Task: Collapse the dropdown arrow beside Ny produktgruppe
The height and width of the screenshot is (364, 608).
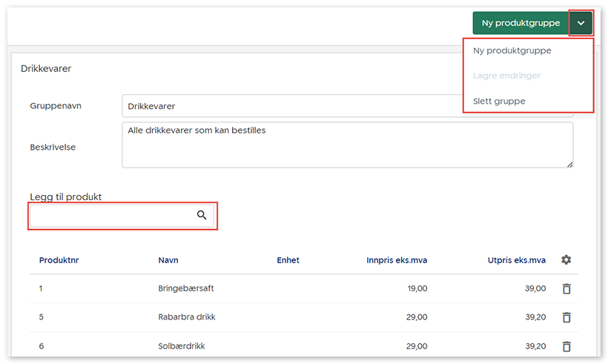Action: click(x=581, y=23)
